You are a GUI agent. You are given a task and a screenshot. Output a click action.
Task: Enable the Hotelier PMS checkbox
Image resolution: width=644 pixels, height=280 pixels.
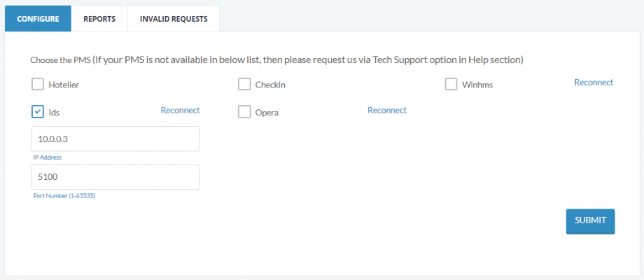pos(38,85)
